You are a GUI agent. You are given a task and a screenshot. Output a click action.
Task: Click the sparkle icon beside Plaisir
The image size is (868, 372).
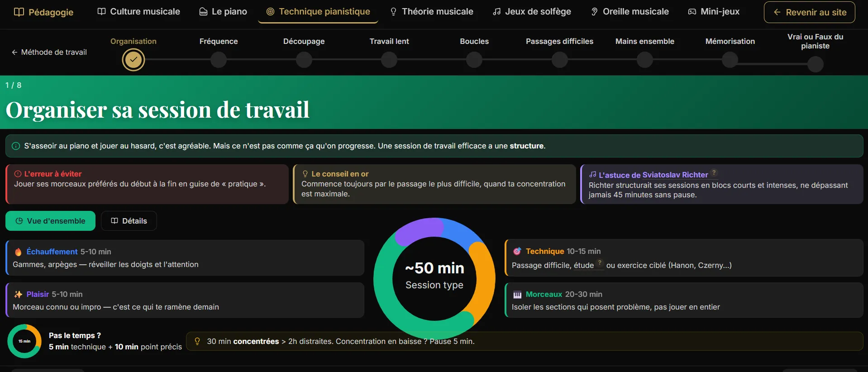(x=18, y=294)
